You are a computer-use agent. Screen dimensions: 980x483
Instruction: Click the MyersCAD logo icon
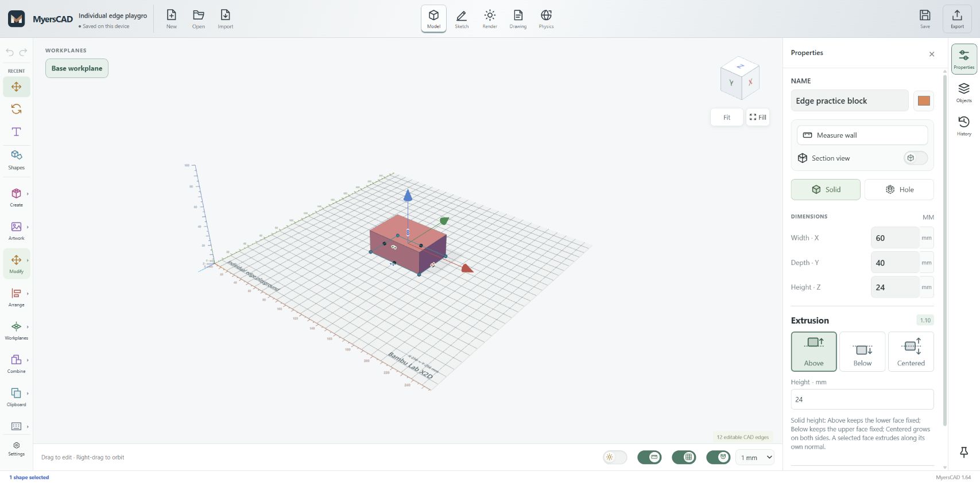pos(17,19)
